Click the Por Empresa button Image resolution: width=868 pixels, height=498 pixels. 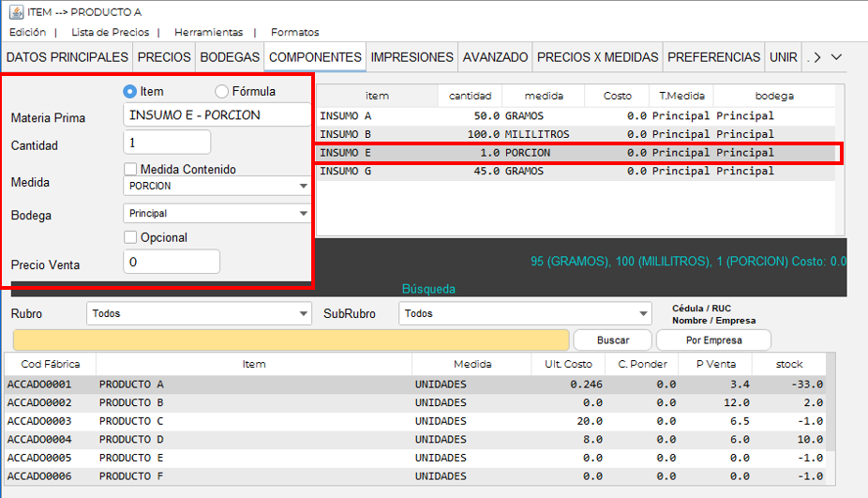pos(712,340)
